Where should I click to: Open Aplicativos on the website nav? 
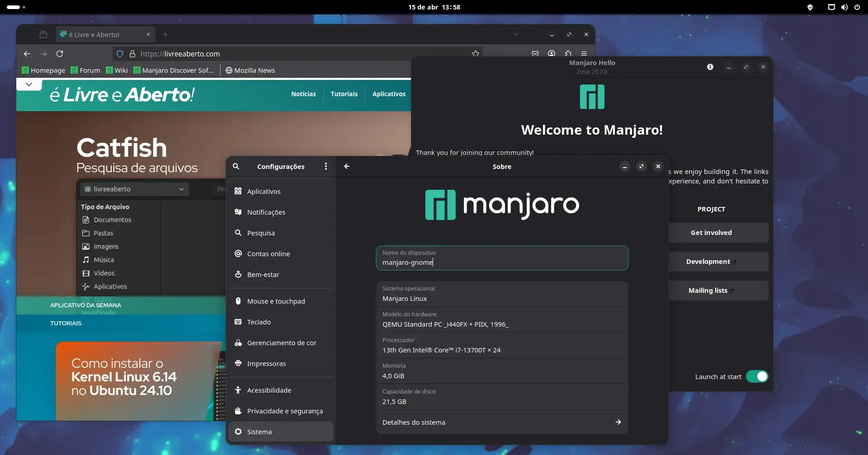(x=389, y=94)
